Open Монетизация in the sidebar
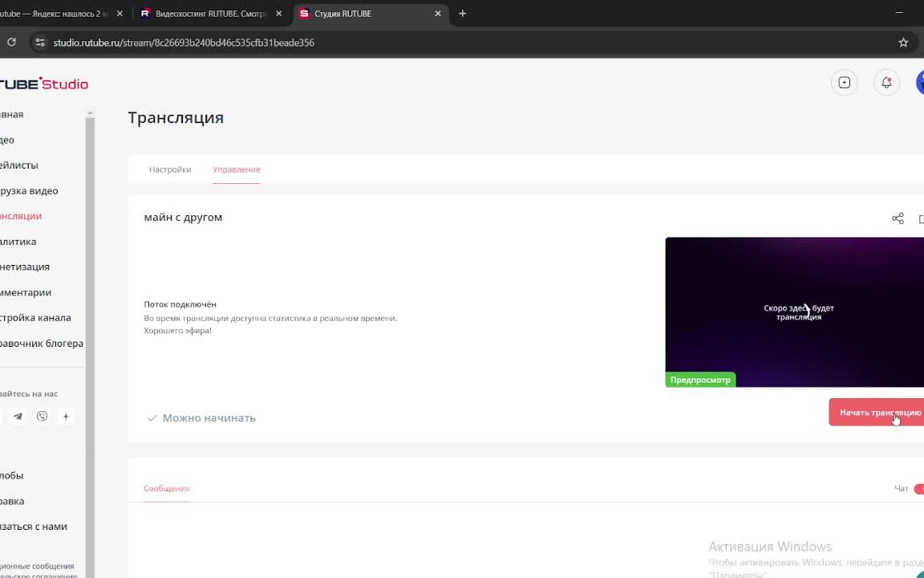 pyautogui.click(x=25, y=267)
